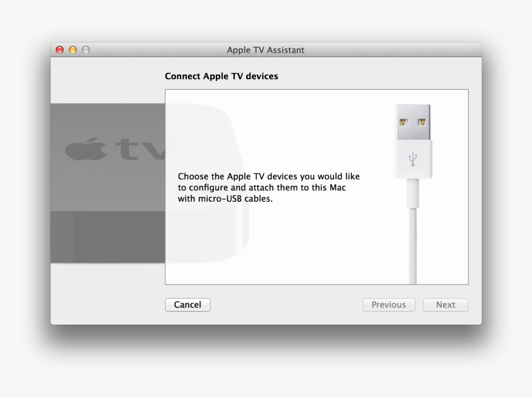The image size is (532, 397).
Task: Click the Apple TV Assistant title bar text
Action: pos(265,50)
